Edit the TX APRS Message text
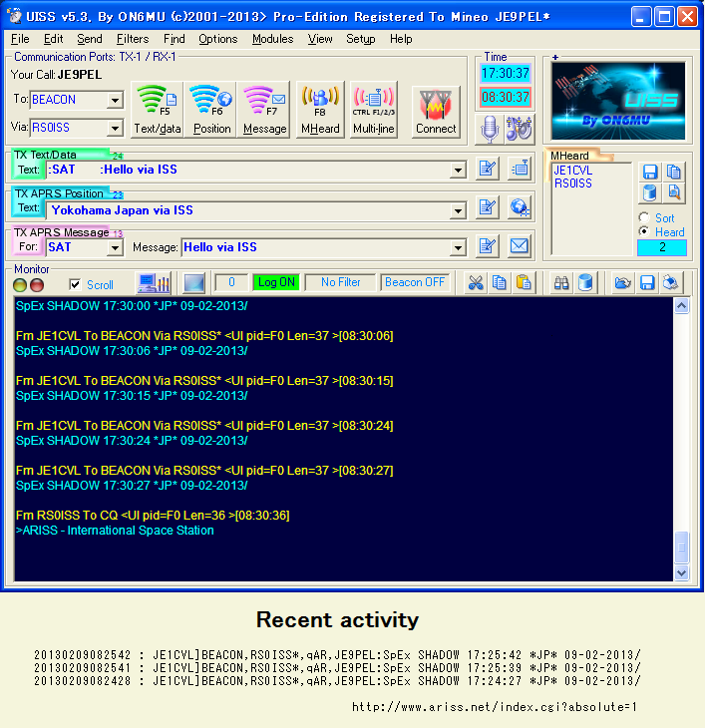The height and width of the screenshot is (728, 705). click(488, 246)
